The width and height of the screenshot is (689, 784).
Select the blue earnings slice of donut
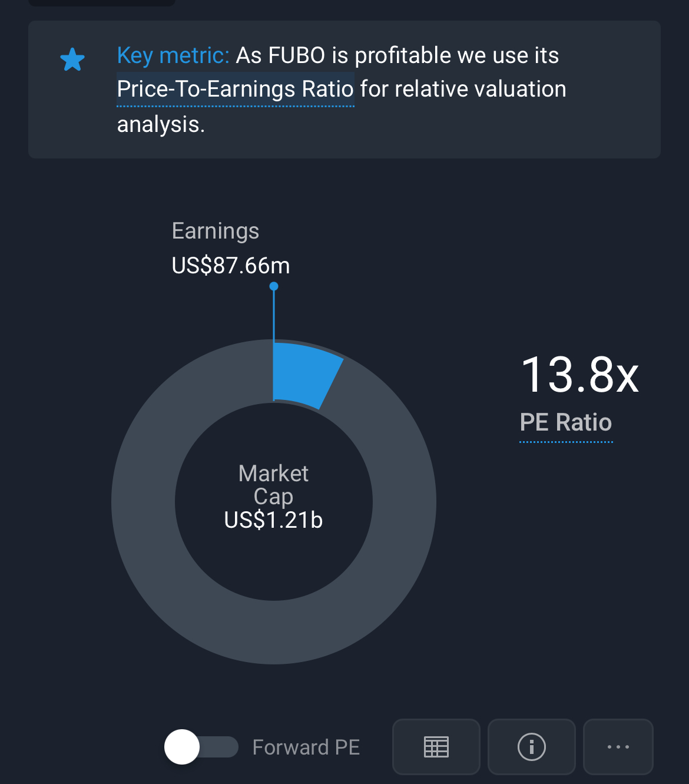point(305,375)
